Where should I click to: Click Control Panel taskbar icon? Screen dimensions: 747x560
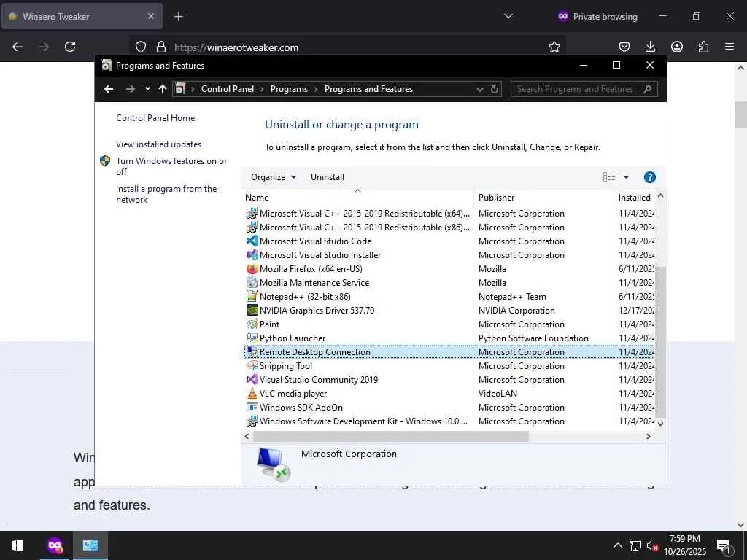click(90, 545)
